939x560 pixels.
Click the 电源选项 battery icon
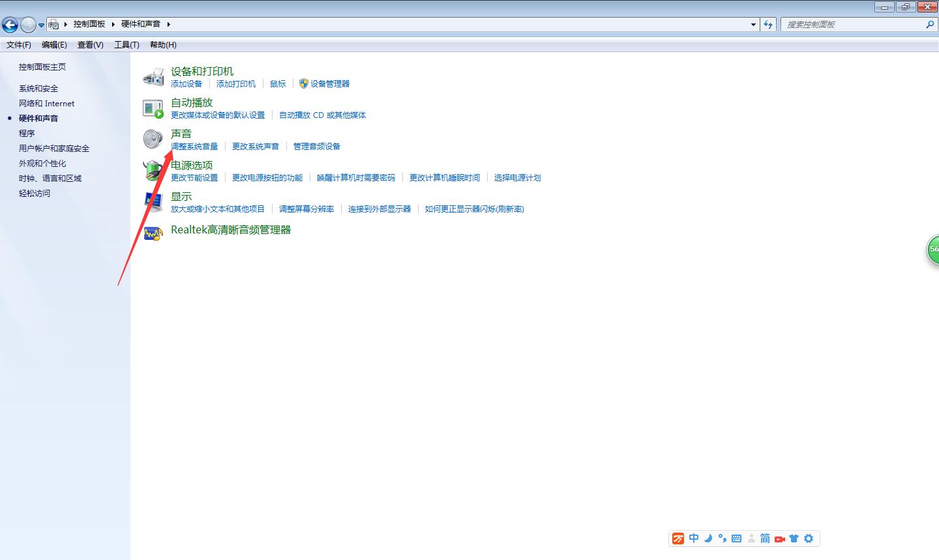click(153, 171)
